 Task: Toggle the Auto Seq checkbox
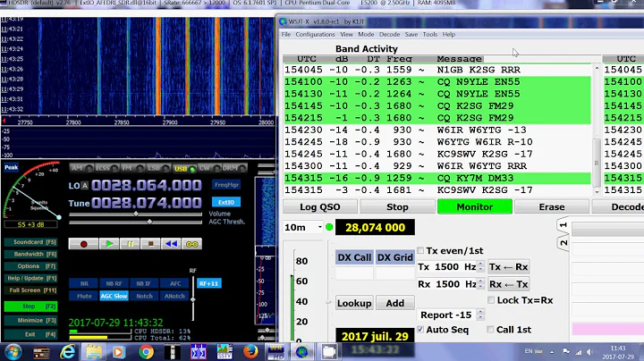pos(420,329)
